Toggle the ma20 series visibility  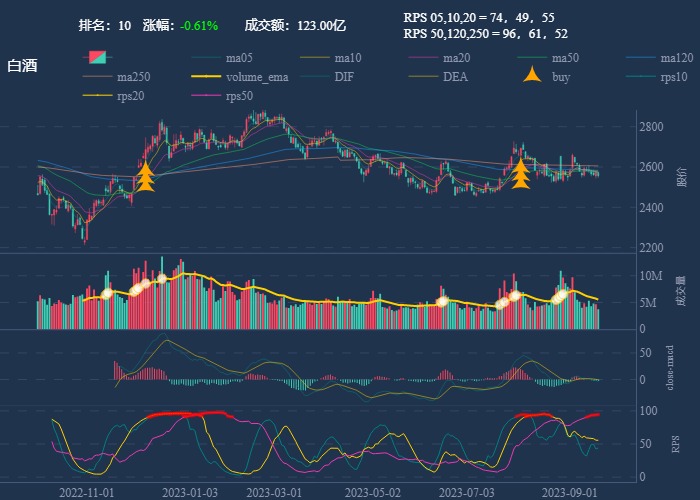[x=424, y=58]
